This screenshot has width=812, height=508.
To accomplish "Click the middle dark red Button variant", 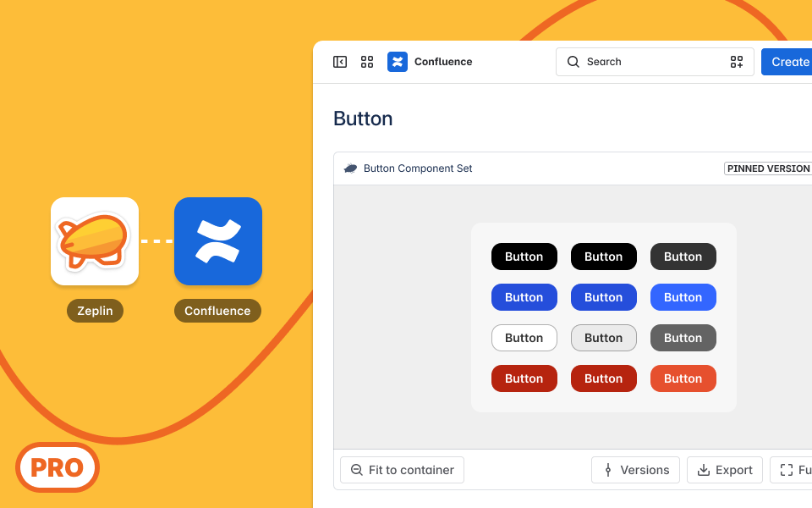I will (603, 378).
